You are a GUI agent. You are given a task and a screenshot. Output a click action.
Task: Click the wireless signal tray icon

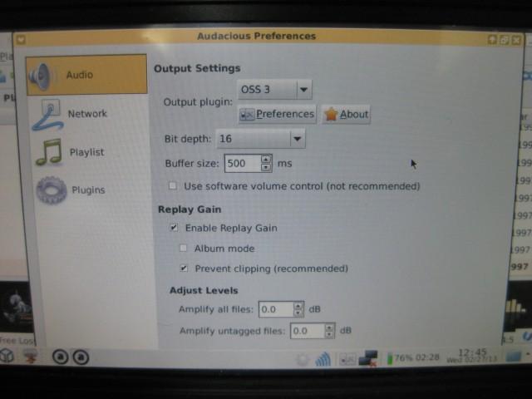tap(323, 358)
